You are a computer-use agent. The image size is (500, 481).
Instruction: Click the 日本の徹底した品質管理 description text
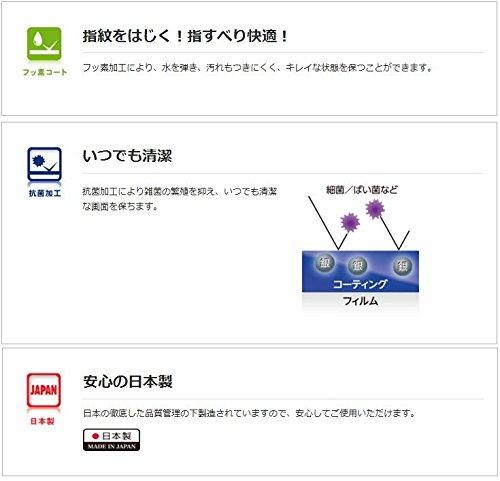tap(249, 413)
